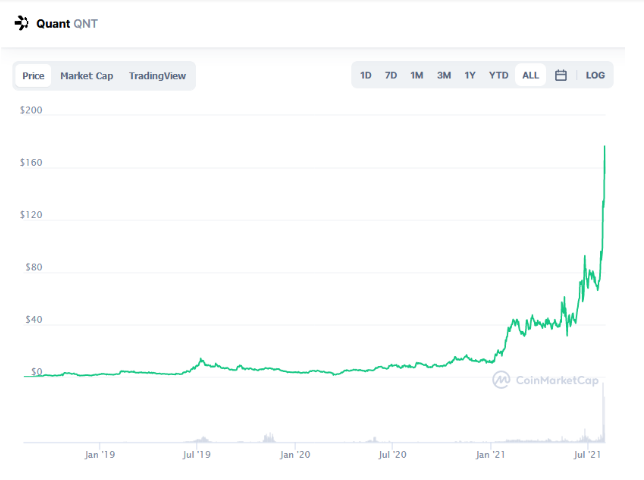
Task: Select the 1M time range
Action: [x=416, y=75]
